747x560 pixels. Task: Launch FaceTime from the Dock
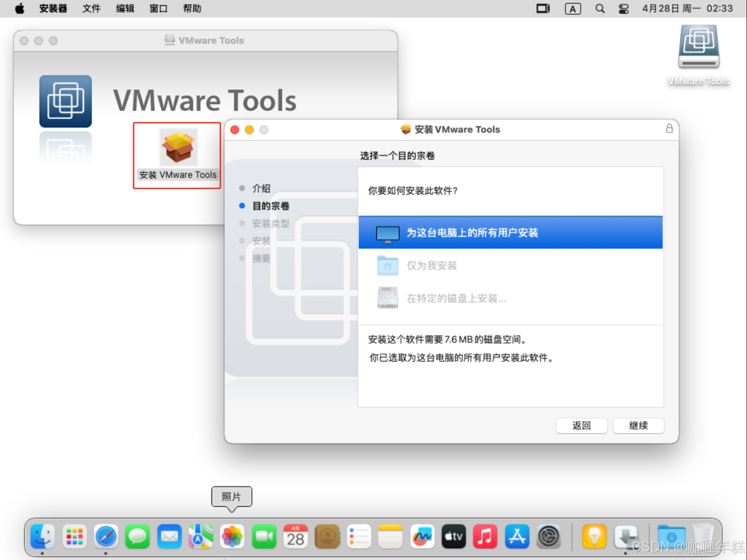click(264, 536)
